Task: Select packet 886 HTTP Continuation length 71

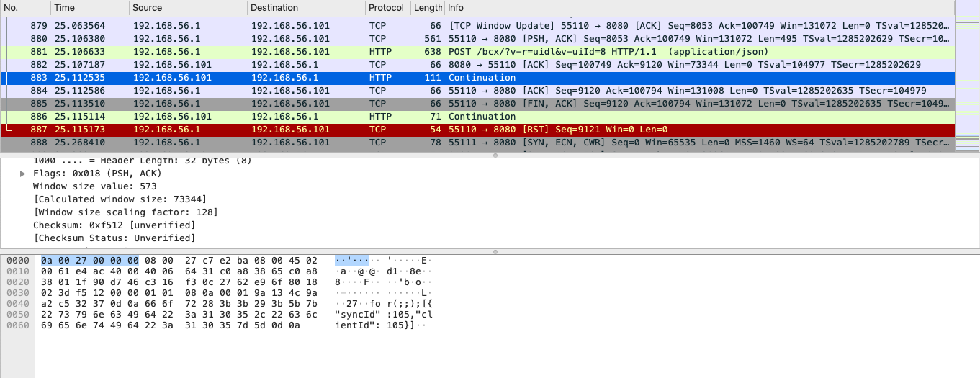Action: [x=477, y=117]
